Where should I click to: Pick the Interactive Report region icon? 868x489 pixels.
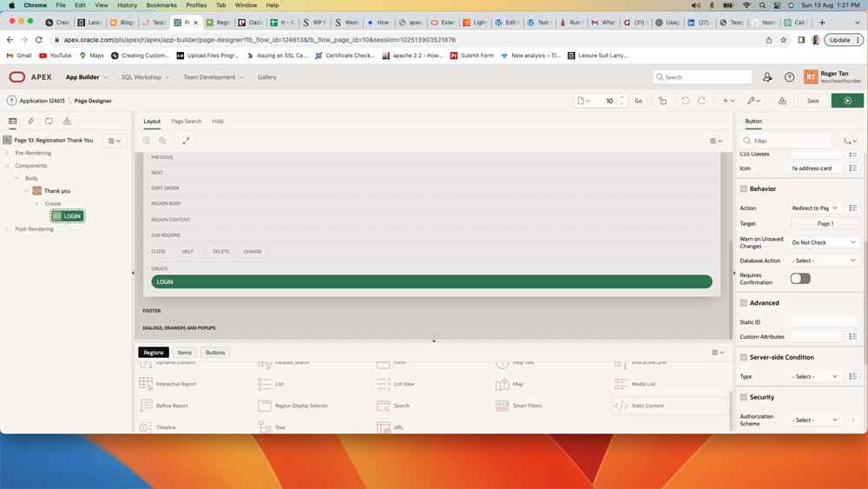(146, 384)
